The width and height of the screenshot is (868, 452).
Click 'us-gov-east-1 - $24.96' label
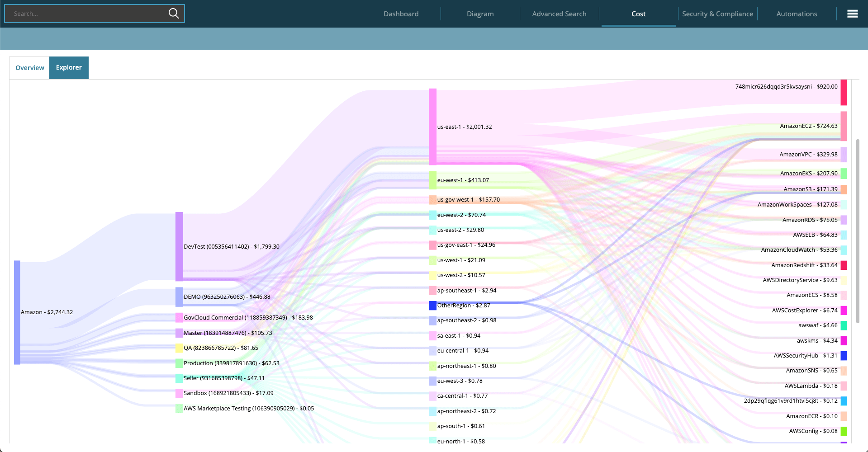click(466, 245)
